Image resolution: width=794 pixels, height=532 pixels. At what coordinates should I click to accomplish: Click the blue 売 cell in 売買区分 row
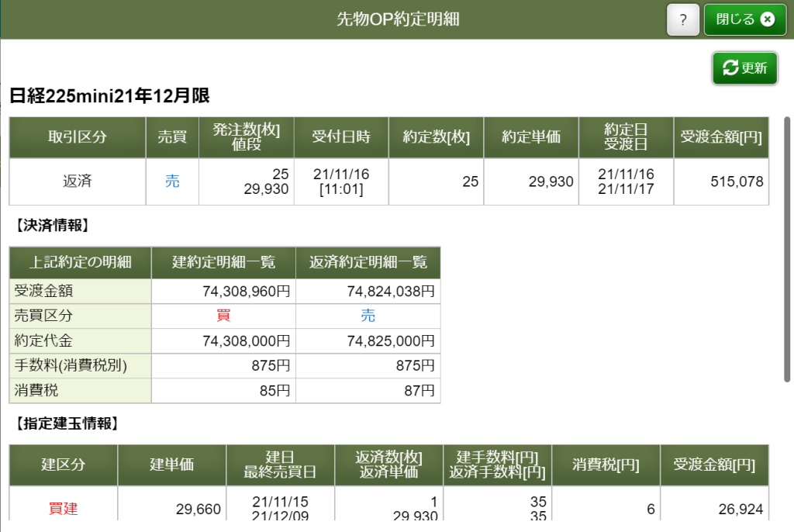(x=368, y=316)
